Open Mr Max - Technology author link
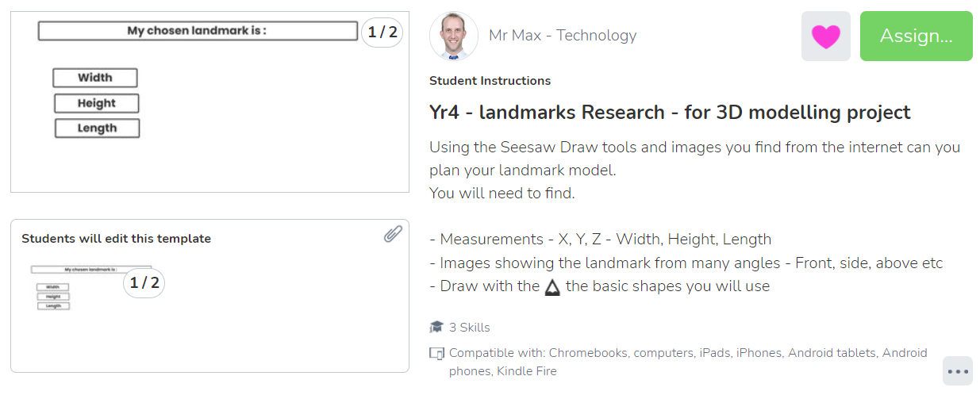The width and height of the screenshot is (980, 399). [563, 36]
